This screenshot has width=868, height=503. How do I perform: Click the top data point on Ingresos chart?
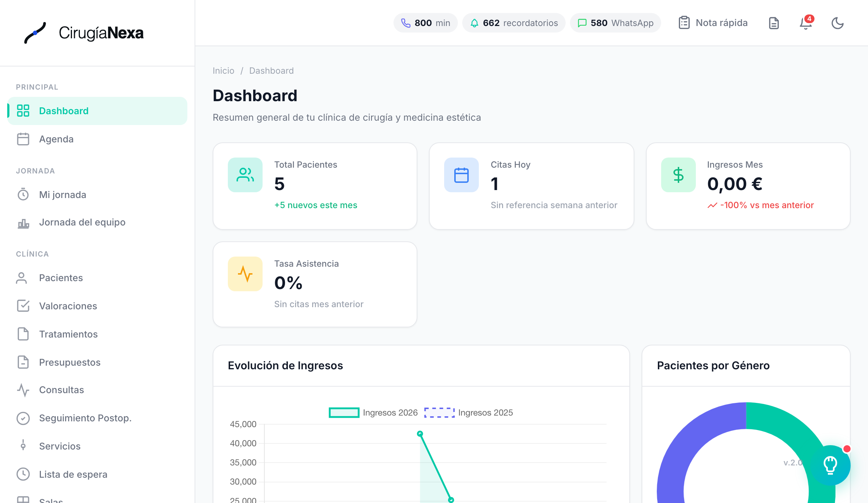pyautogui.click(x=420, y=434)
